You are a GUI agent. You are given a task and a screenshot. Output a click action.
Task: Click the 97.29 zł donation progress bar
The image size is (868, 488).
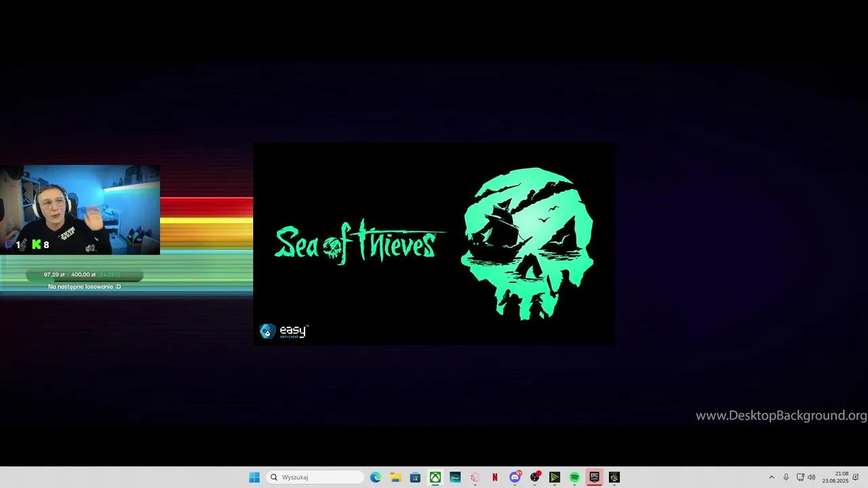click(x=84, y=274)
